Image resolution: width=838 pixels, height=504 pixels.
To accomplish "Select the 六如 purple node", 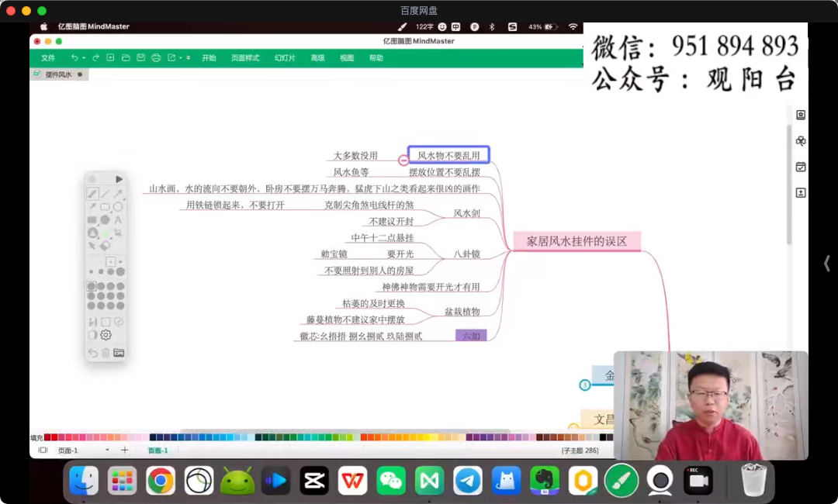I will [x=471, y=336].
